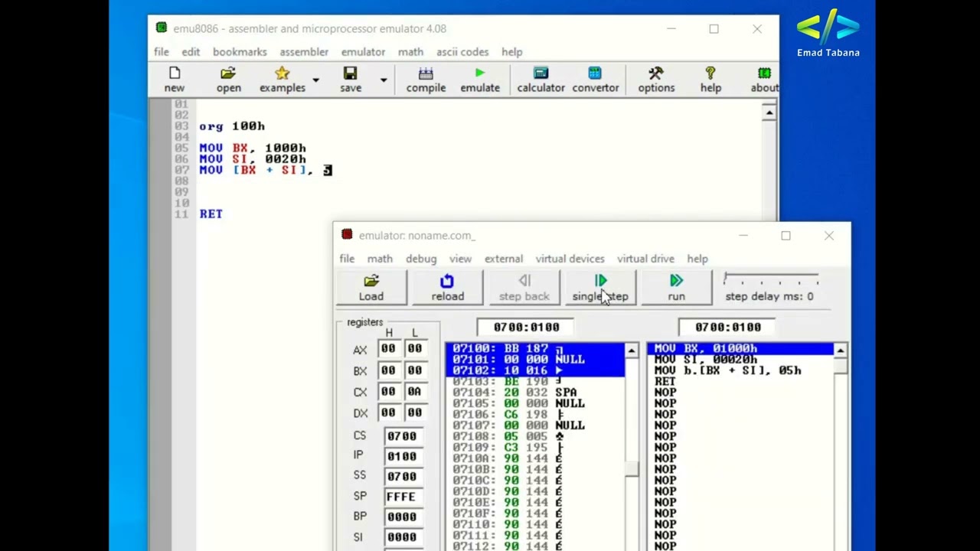Click the new file icon in emu8086
This screenshot has width=980, height=551.
tap(174, 79)
